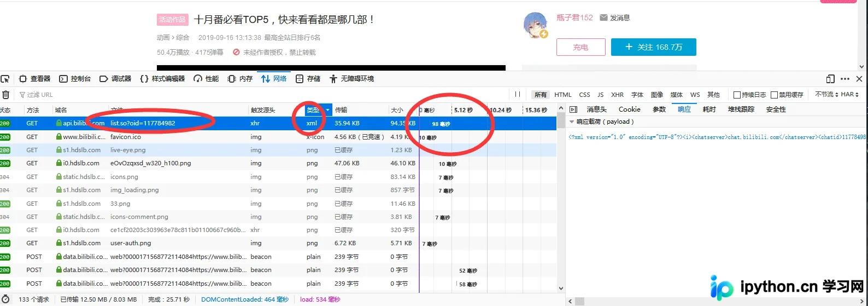Open the 响应 response details tab
Screen dimensions: 868x306
(684, 109)
